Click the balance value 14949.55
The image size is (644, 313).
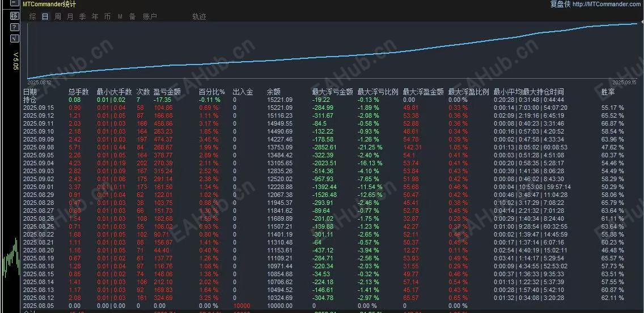click(279, 123)
